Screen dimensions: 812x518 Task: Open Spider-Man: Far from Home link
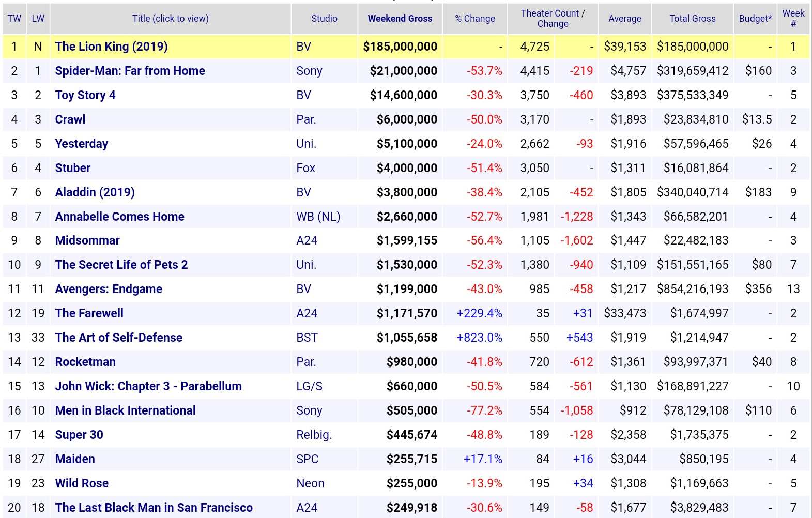[130, 71]
